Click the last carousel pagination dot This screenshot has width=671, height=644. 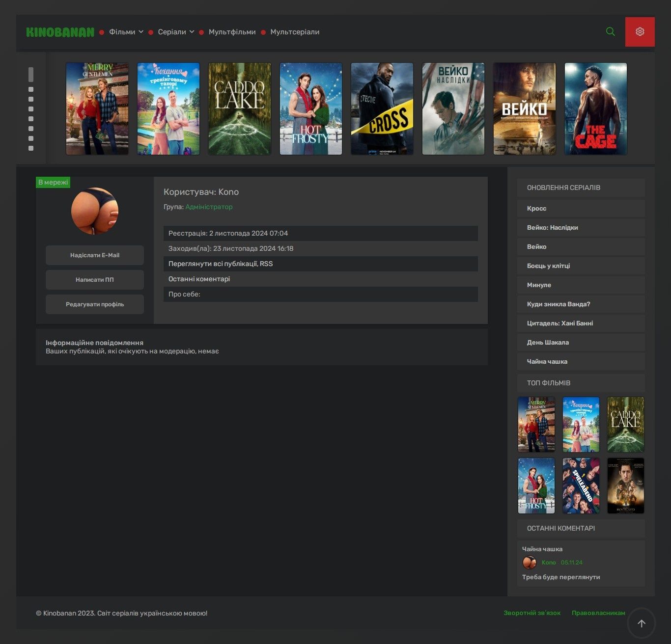[31, 148]
